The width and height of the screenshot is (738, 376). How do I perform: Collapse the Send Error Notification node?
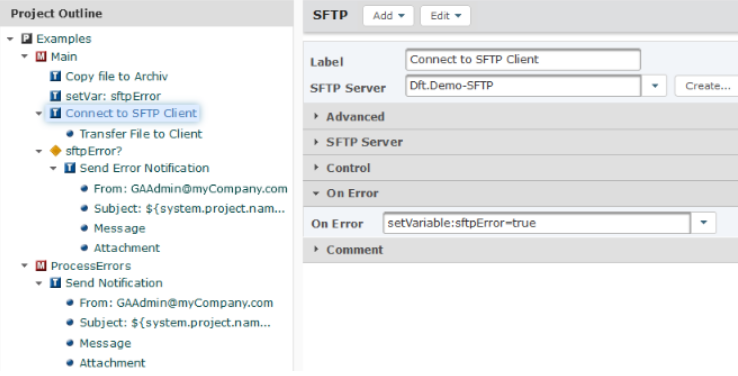53,168
